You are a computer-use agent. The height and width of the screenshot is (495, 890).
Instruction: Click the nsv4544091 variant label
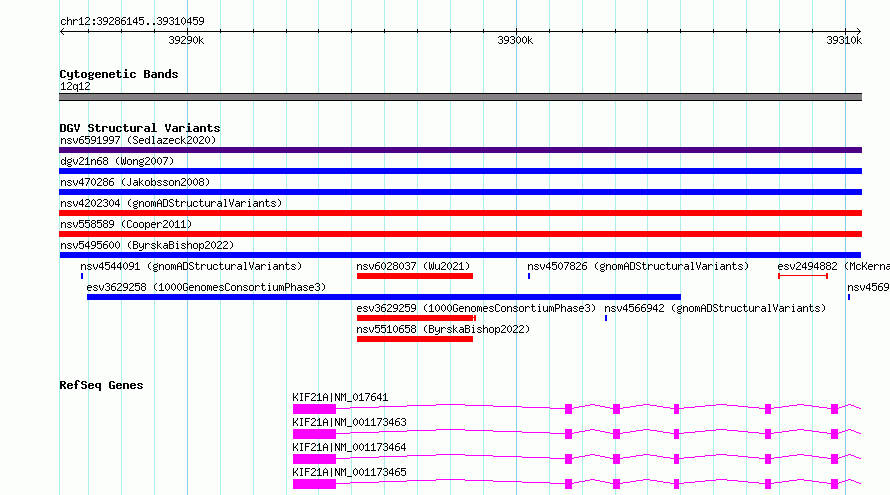point(191,266)
